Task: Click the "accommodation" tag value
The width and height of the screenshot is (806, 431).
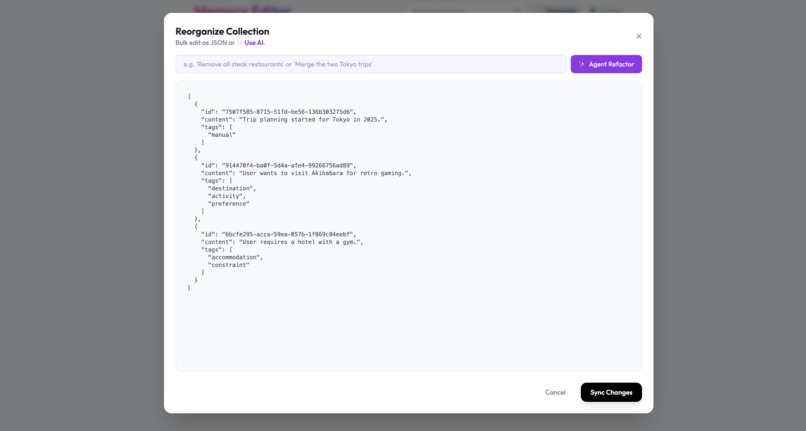Action: coord(235,257)
